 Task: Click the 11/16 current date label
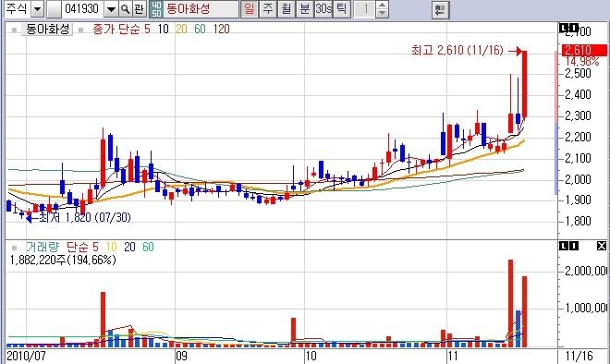579,356
